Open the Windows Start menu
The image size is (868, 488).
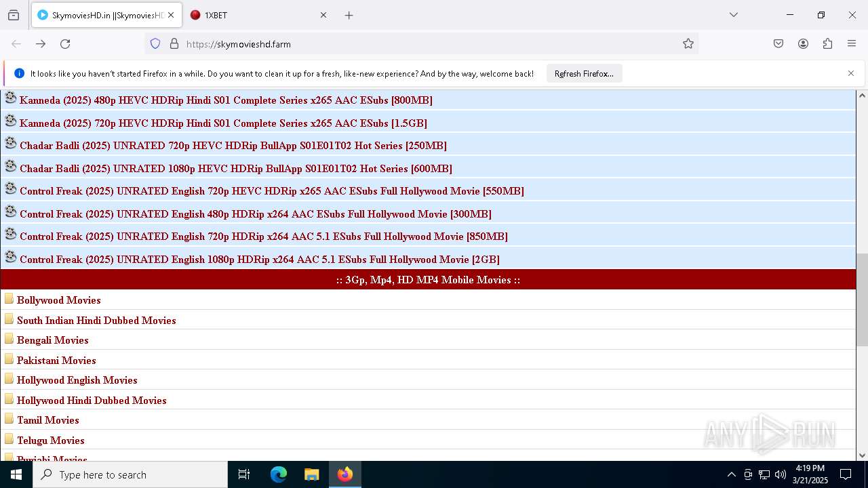pos(16,474)
